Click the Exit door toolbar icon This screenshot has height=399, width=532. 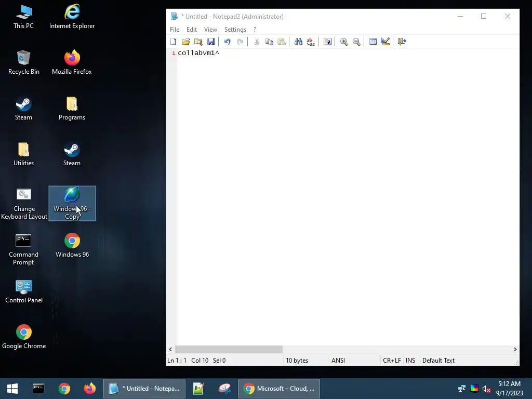pyautogui.click(x=402, y=42)
